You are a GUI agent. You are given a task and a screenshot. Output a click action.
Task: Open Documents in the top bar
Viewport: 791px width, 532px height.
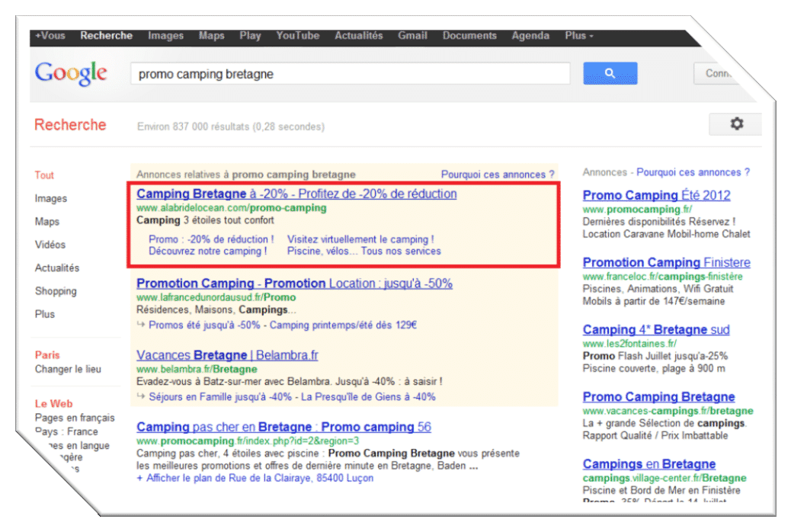(469, 36)
